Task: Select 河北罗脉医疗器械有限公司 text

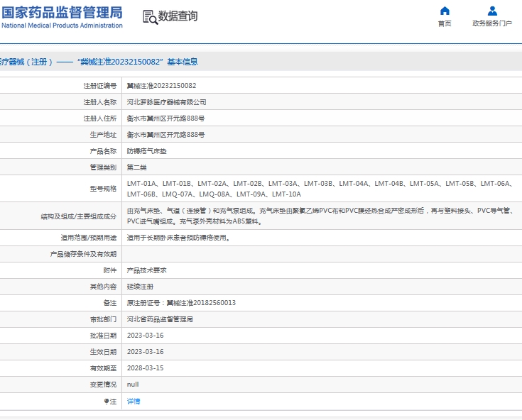Action: coord(166,102)
